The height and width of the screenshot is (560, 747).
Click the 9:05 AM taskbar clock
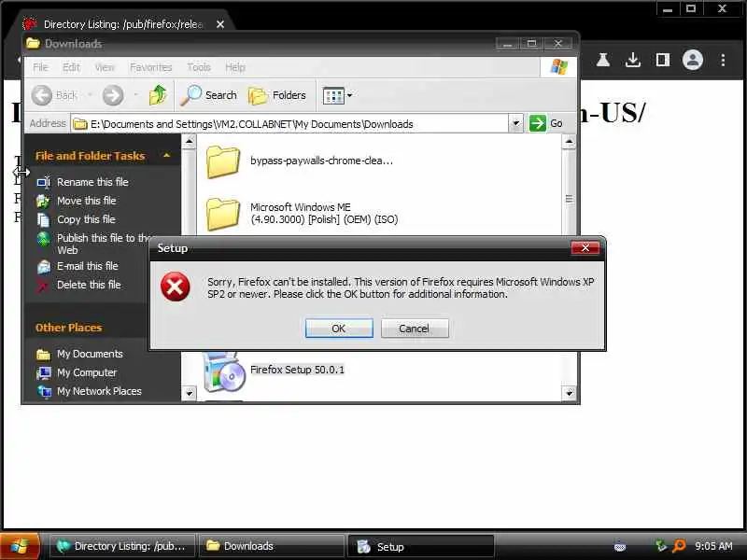[x=713, y=546]
